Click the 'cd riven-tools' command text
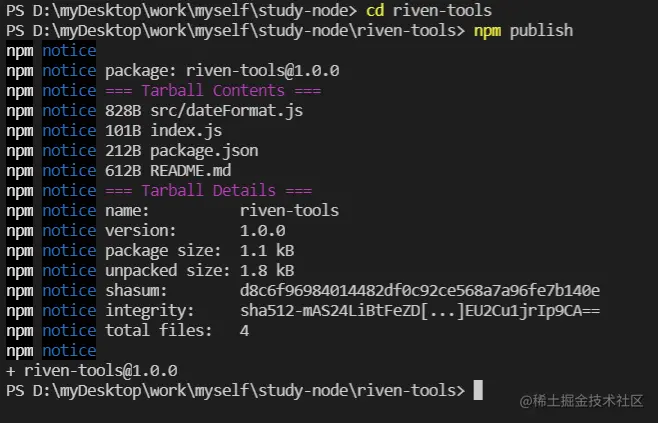 (x=429, y=10)
